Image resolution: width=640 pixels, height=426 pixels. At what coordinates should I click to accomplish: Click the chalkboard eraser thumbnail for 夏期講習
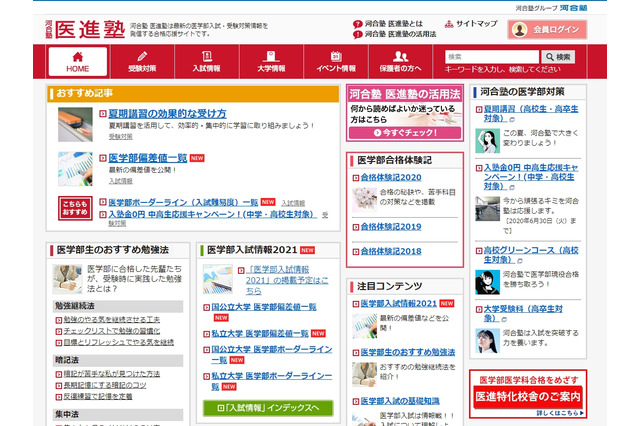coord(75,124)
